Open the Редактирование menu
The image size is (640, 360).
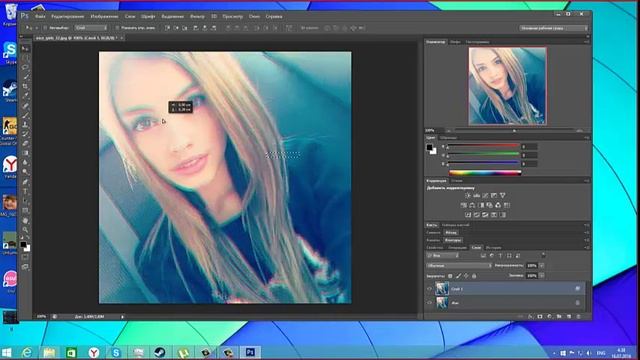point(67,16)
